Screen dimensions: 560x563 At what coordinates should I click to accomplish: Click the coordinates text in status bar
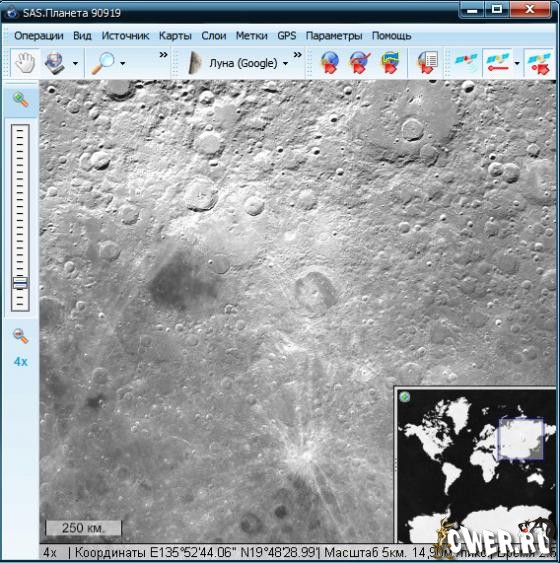[x=197, y=553]
